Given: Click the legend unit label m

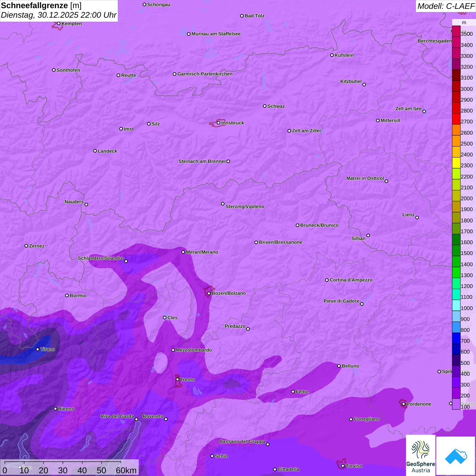Looking at the screenshot, I should [x=464, y=22].
